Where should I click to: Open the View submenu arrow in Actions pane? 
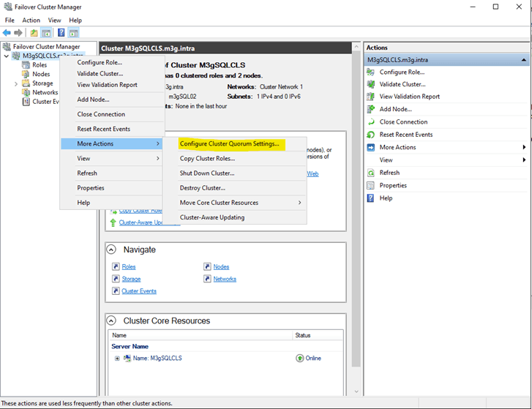pos(524,160)
